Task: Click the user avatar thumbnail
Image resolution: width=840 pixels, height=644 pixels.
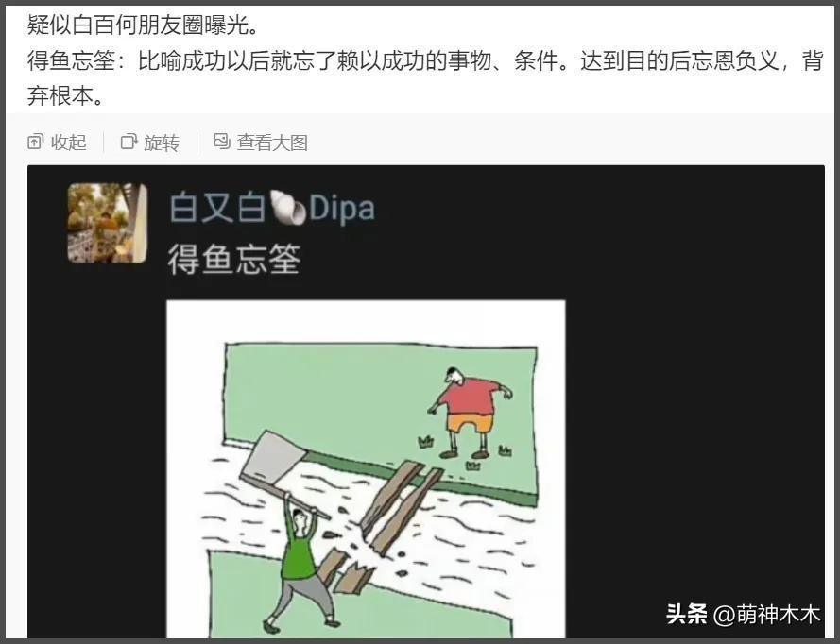Action: [x=108, y=223]
